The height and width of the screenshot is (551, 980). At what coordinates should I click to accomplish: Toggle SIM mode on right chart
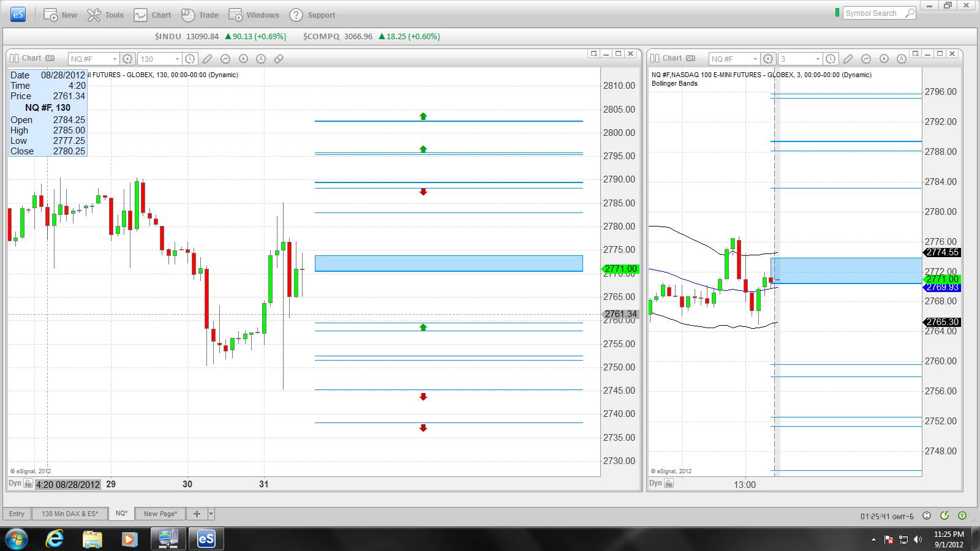691,58
